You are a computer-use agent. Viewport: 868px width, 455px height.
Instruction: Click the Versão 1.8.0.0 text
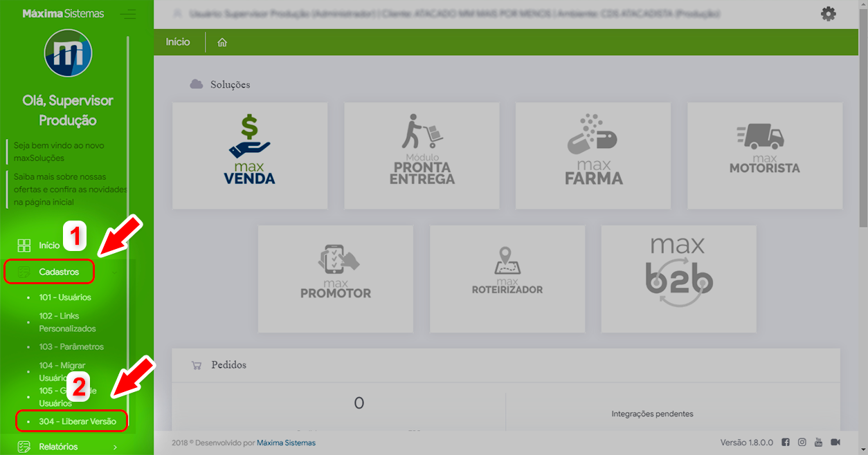click(748, 443)
